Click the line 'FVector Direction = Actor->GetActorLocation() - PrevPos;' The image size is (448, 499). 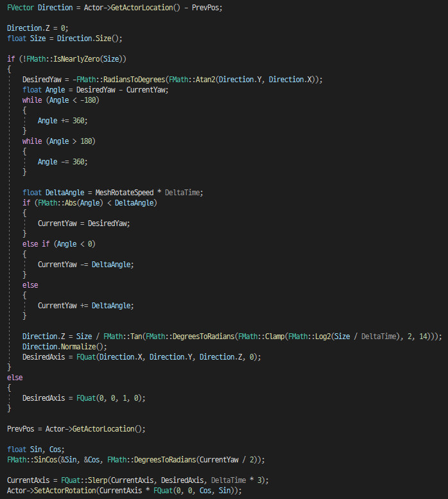tap(114, 8)
